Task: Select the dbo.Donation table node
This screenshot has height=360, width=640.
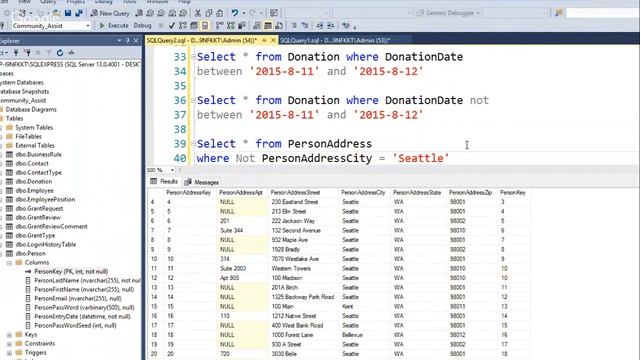Action: [33, 182]
